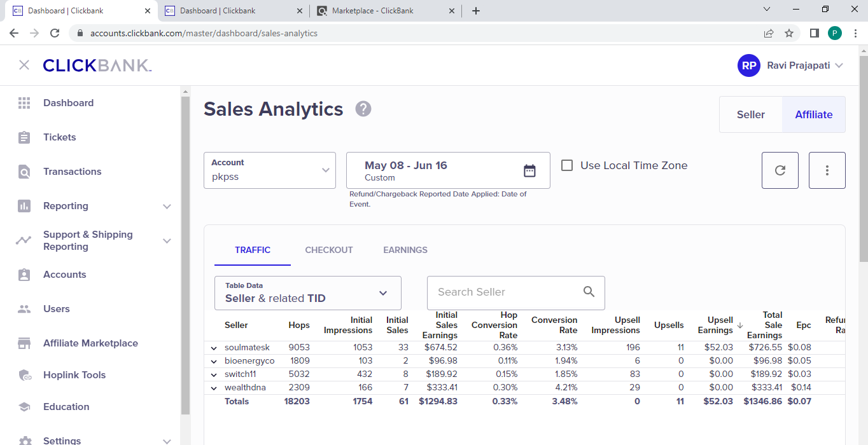Switch to Seller view
The image size is (868, 445).
[751, 114]
